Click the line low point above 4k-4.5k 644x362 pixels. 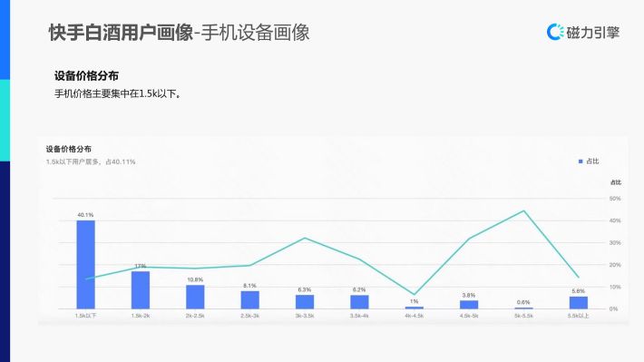point(414,294)
